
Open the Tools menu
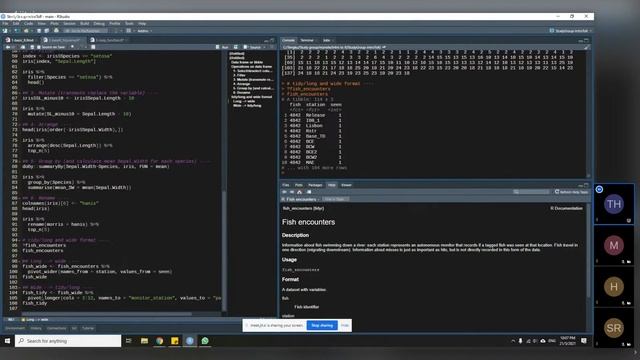point(129,24)
